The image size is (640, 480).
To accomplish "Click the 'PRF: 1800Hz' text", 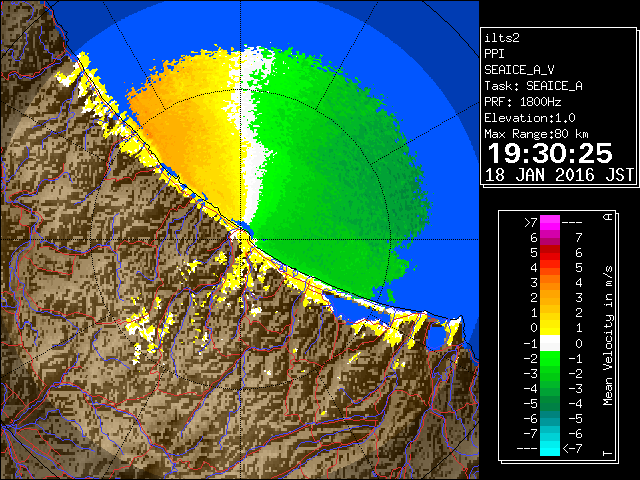I will 522,102.
